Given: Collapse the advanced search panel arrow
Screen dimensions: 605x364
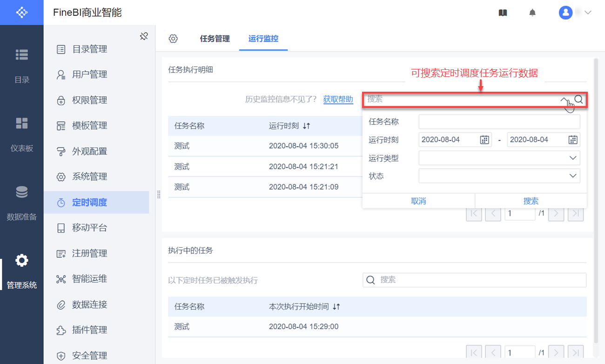Looking at the screenshot, I should pyautogui.click(x=564, y=100).
